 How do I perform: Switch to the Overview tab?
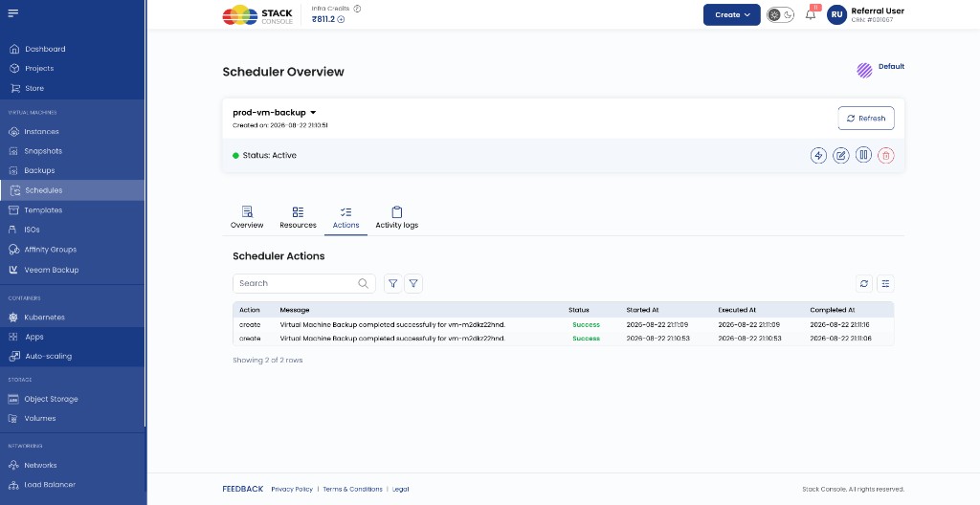pyautogui.click(x=247, y=218)
